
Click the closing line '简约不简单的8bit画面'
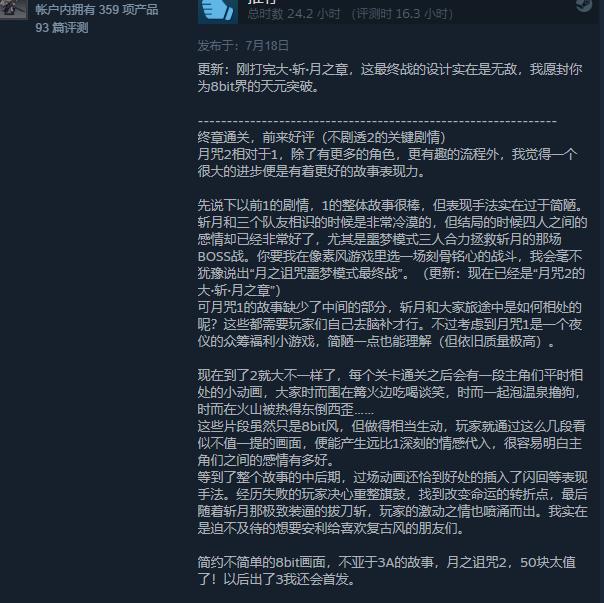[387, 562]
